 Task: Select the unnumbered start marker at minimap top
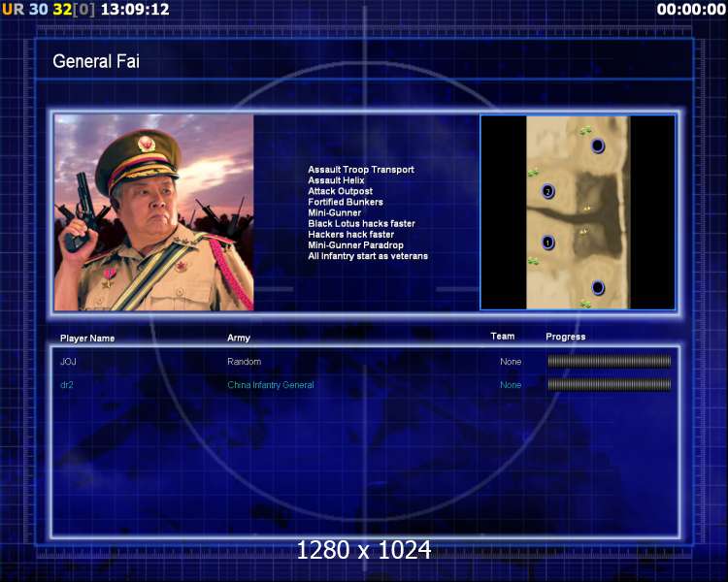(598, 145)
